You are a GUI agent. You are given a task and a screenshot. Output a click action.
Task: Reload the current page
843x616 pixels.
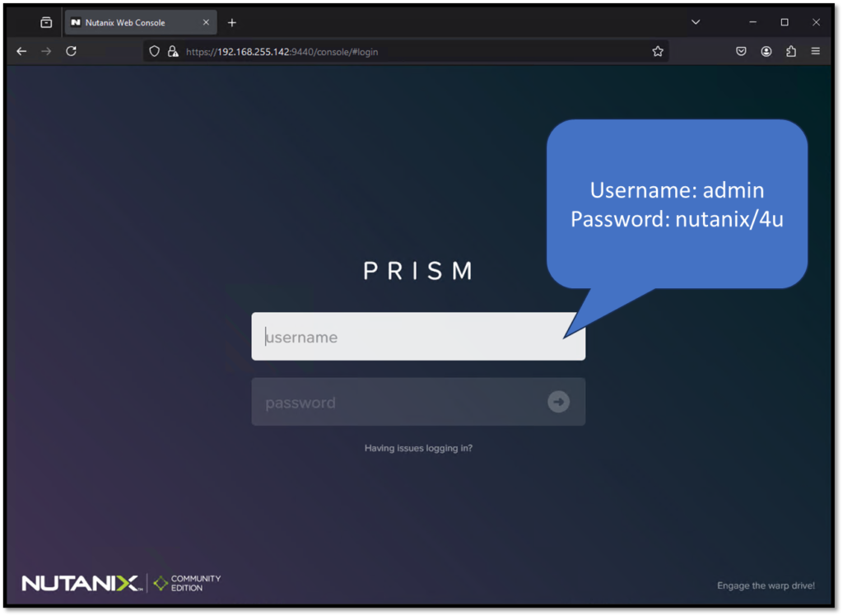coord(71,51)
